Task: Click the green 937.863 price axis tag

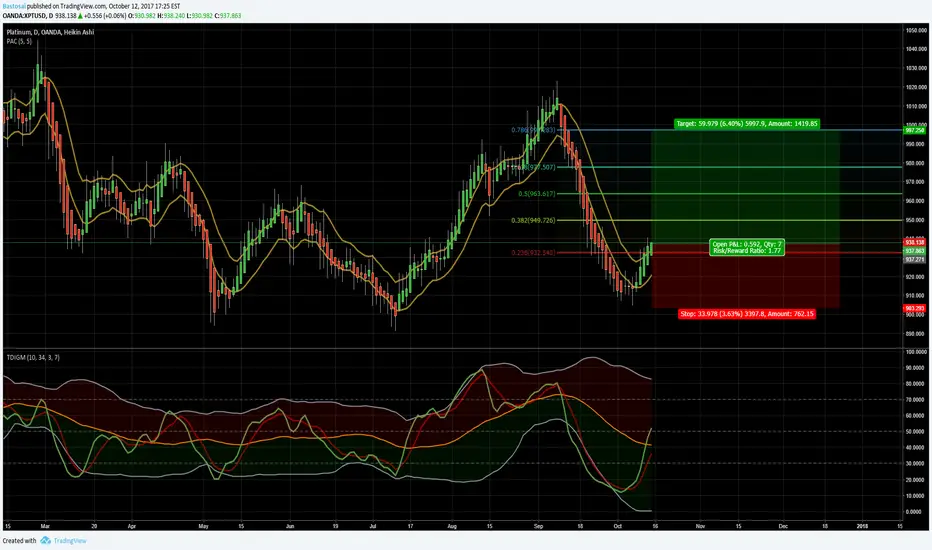Action: (x=914, y=251)
